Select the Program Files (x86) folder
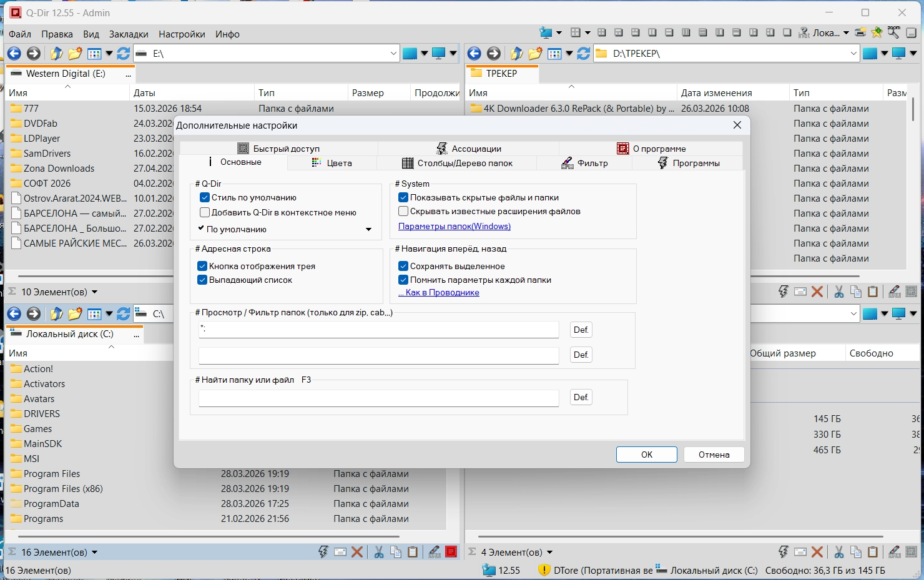This screenshot has width=924, height=580. 63,489
